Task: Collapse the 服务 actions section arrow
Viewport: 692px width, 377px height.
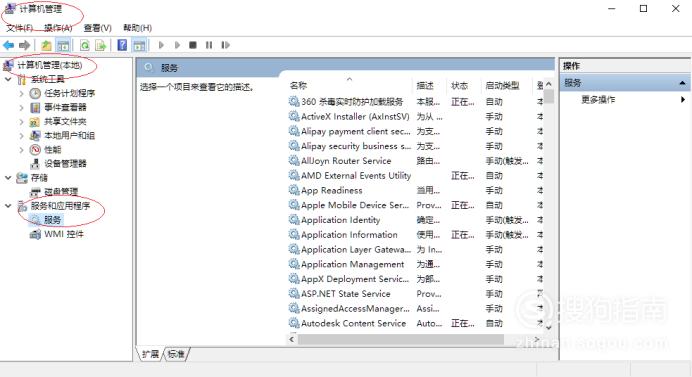Action: pos(682,83)
